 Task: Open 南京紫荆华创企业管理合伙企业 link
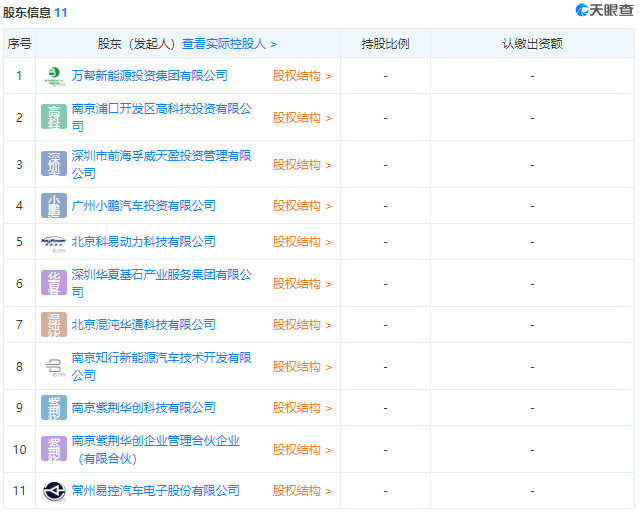155,449
